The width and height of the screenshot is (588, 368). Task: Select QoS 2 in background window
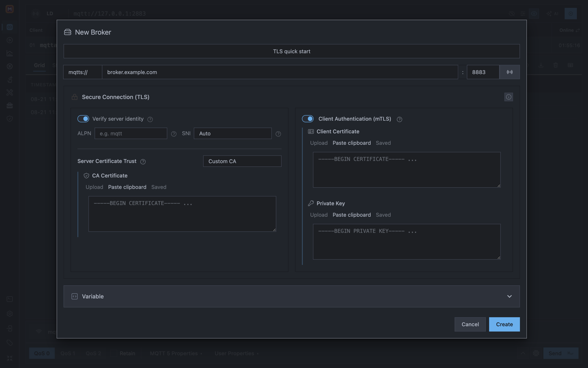tap(94, 353)
